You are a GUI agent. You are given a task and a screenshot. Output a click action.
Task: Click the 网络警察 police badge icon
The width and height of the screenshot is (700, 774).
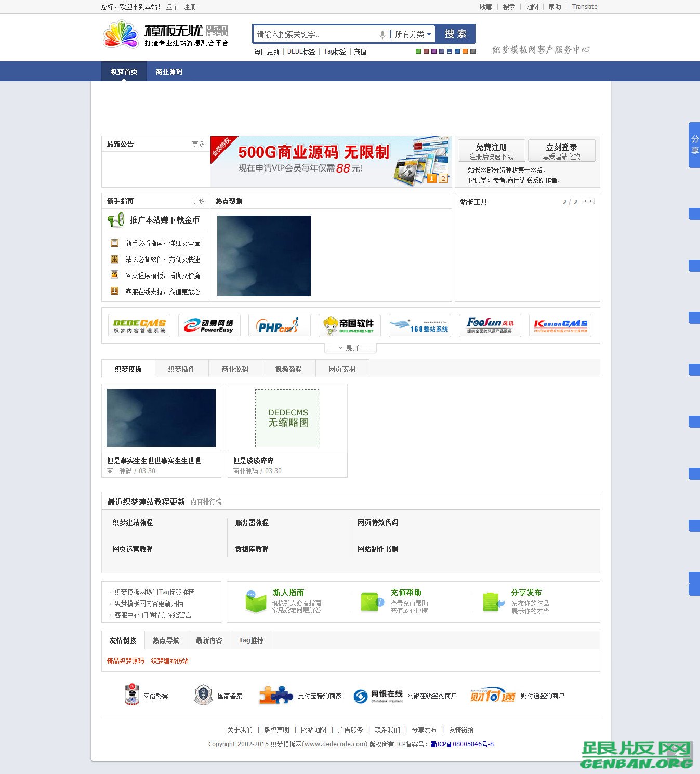(x=133, y=695)
